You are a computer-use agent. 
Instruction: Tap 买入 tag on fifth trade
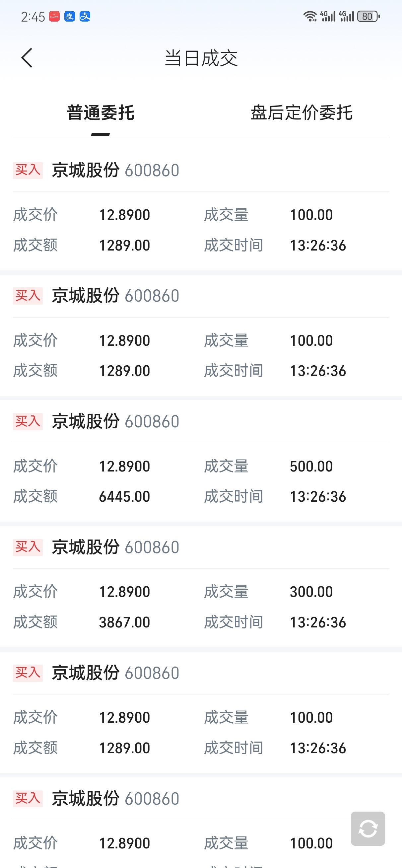(x=28, y=673)
